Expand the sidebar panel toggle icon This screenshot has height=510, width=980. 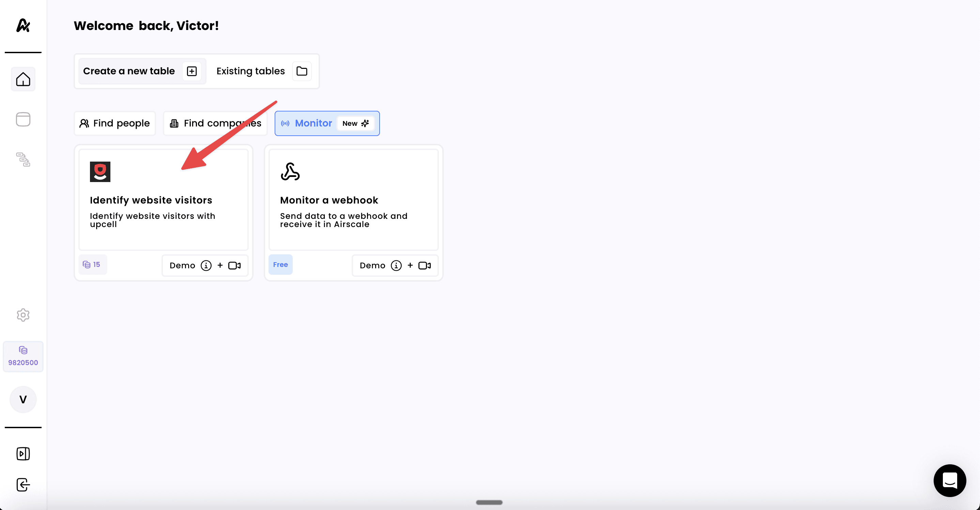(x=23, y=454)
